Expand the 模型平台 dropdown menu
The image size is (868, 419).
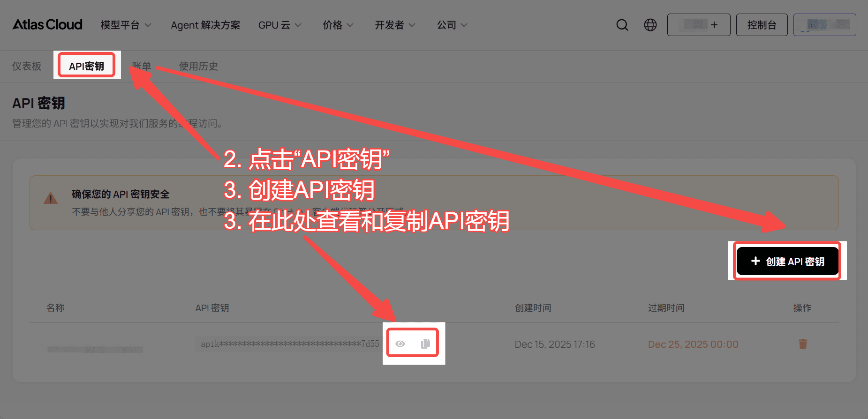point(126,25)
